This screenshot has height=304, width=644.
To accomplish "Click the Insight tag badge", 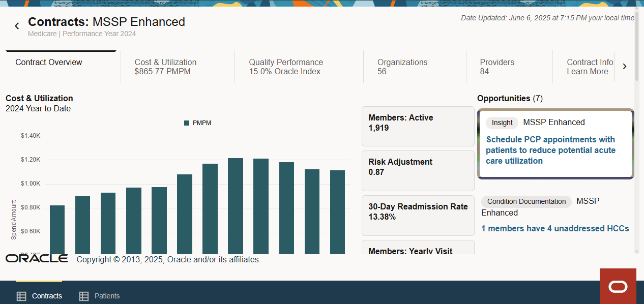I will pos(502,123).
